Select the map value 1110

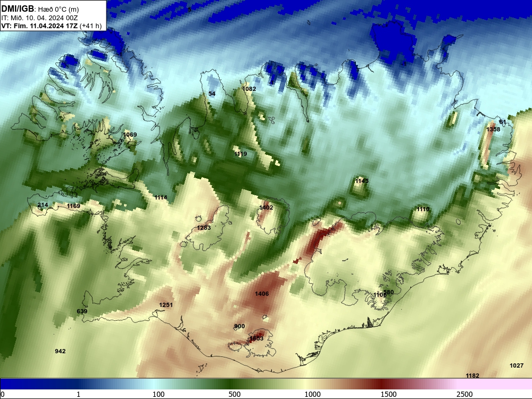[423, 209]
